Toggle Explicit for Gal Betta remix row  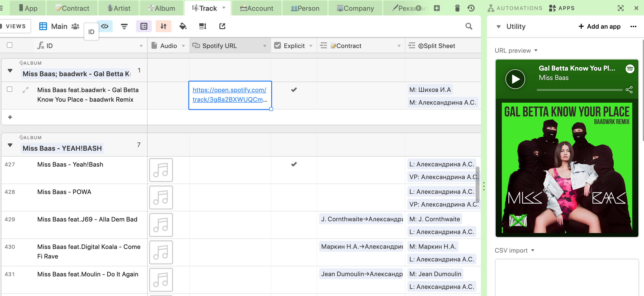294,90
